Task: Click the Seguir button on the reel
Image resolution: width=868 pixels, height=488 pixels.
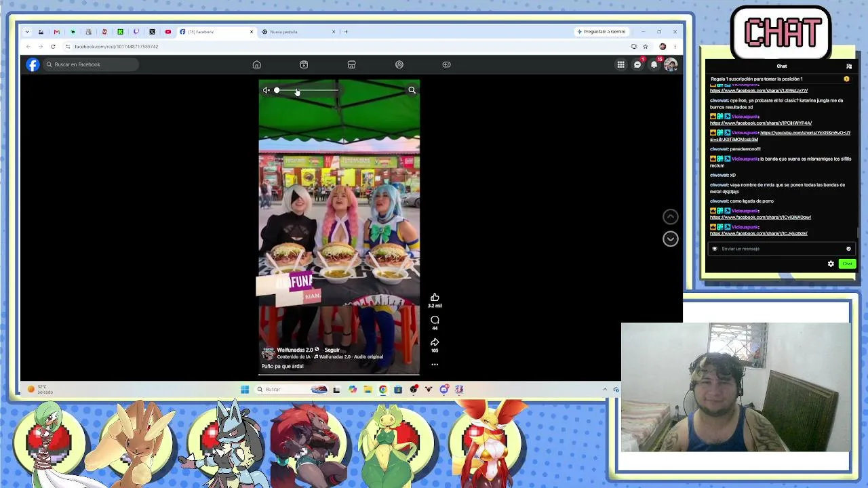Action: tap(332, 350)
